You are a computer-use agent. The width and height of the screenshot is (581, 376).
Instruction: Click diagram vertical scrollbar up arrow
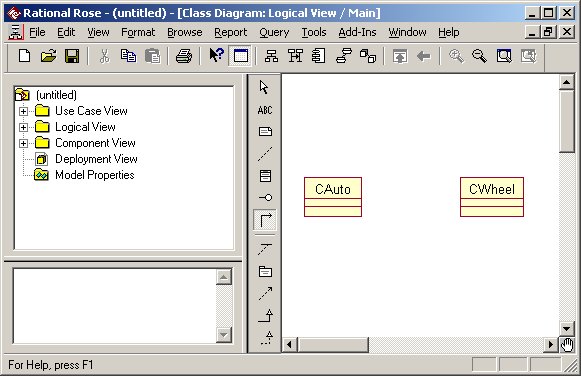pos(567,82)
